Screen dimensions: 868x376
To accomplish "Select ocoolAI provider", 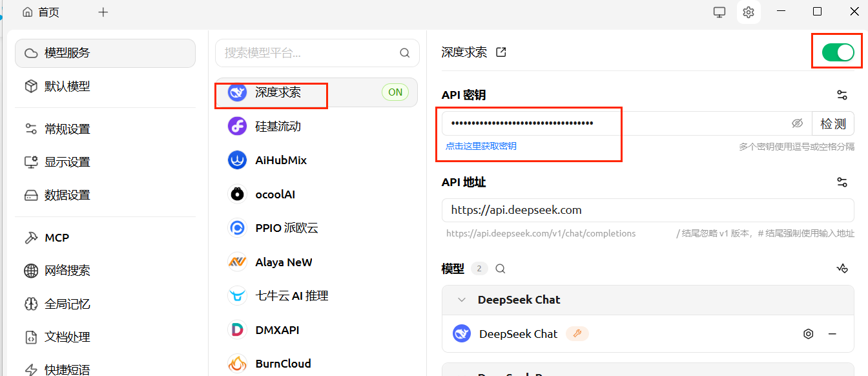I will (316, 194).
